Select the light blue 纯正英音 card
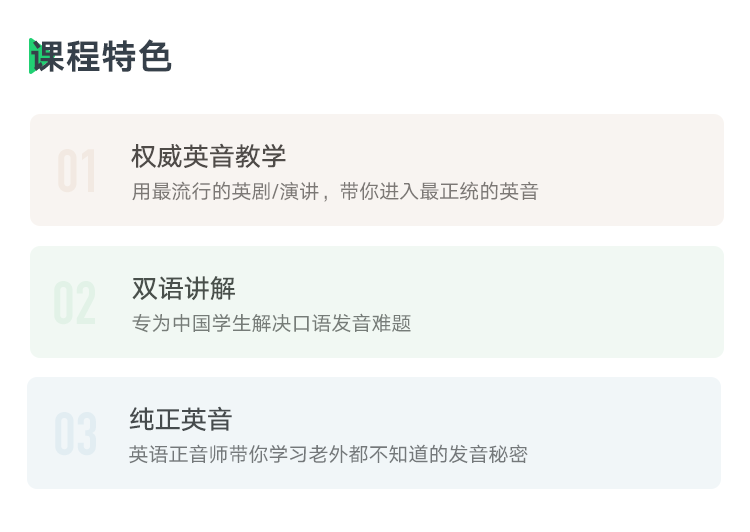This screenshot has height=532, width=750. 374,433
